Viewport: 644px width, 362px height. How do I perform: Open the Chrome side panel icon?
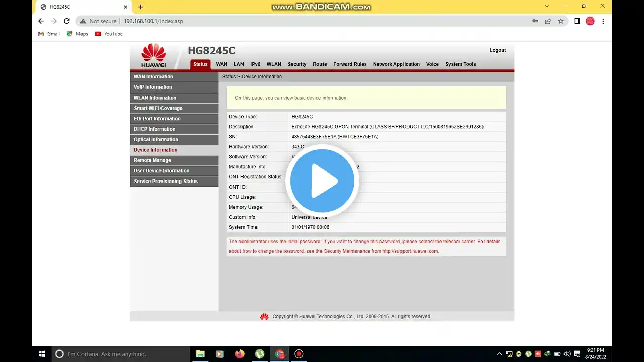(x=577, y=21)
